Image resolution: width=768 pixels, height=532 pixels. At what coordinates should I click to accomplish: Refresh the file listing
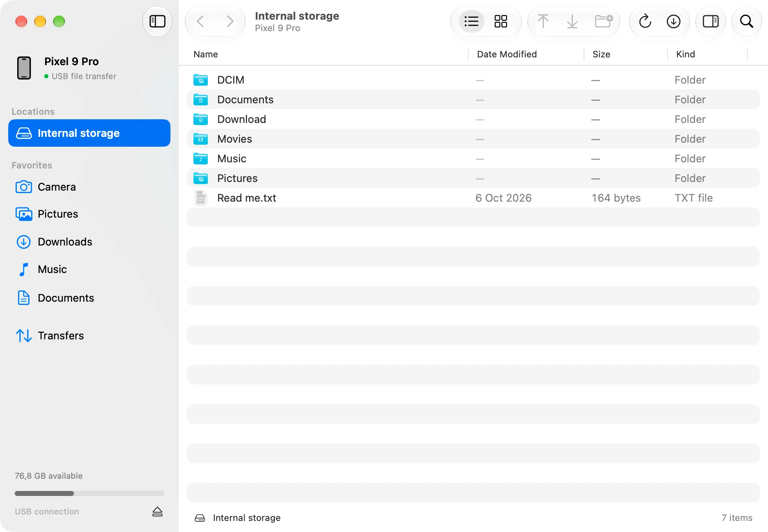pyautogui.click(x=645, y=21)
